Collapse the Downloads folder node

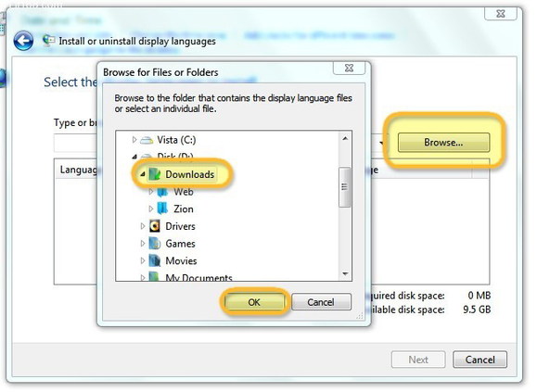143,174
